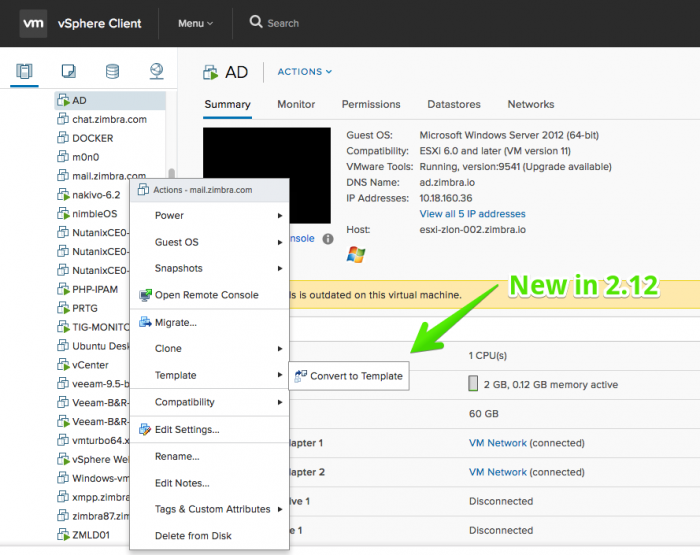Image resolution: width=700 pixels, height=555 pixels.
Task: Open View all 5 IP addresses link
Action: click(x=472, y=214)
